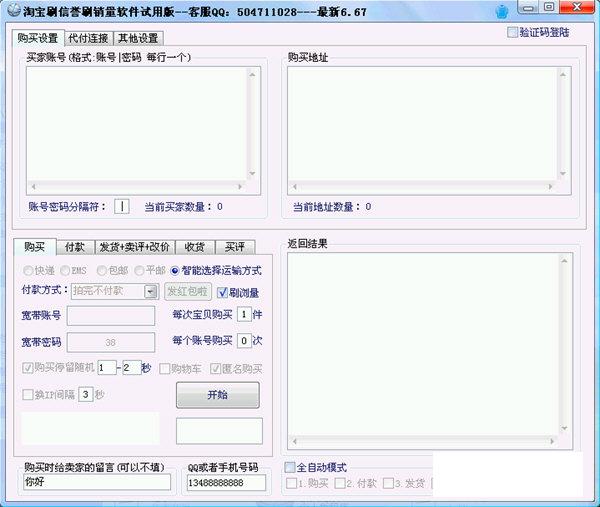Viewport: 600px width, 507px height.
Task: Minimize the window
Action: [x=529, y=8]
